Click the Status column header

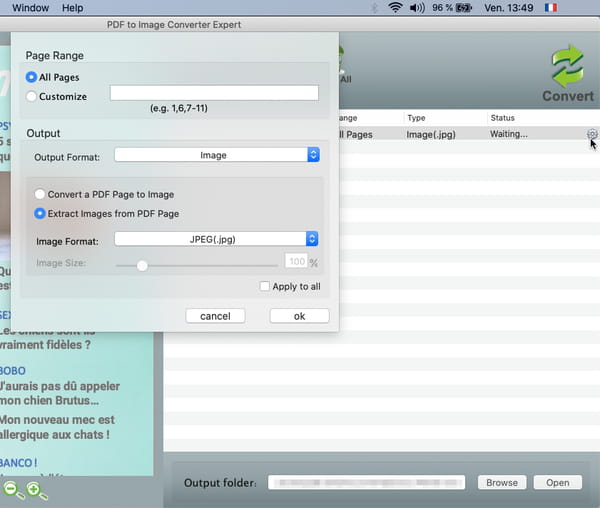coord(502,118)
